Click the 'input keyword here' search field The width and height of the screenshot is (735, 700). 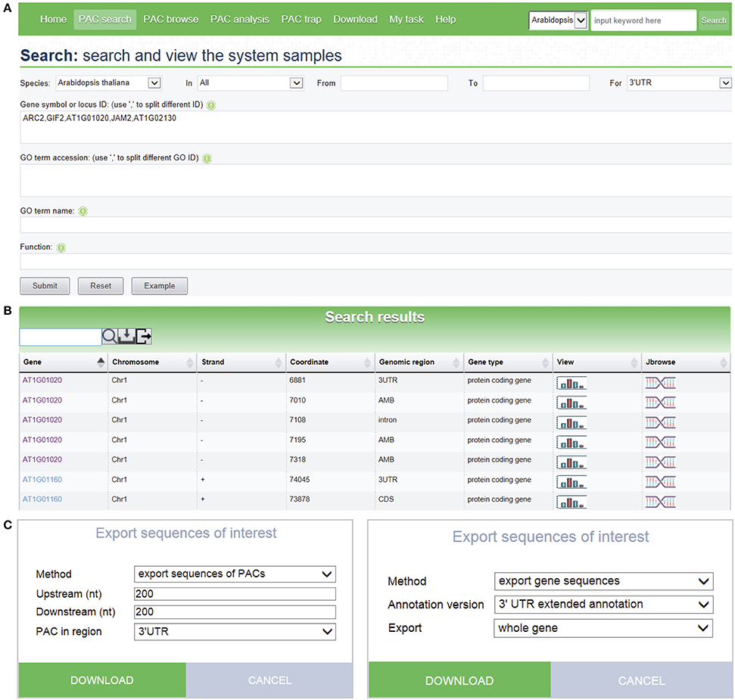[x=643, y=20]
